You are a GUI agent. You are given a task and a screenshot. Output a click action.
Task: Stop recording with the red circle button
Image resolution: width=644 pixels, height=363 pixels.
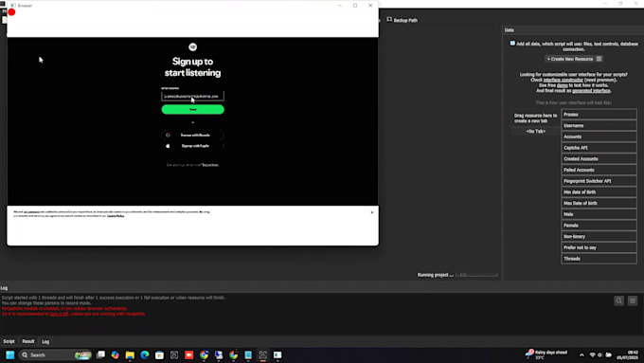point(11,12)
